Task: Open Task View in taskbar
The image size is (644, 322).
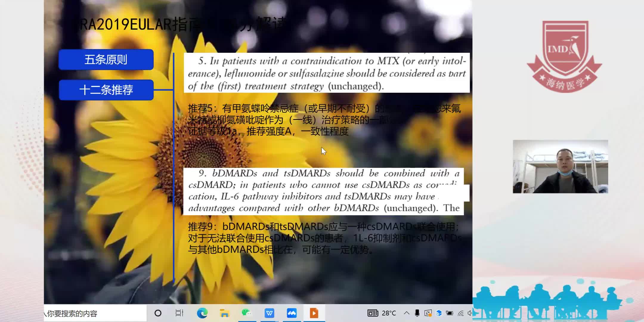Action: (179, 313)
